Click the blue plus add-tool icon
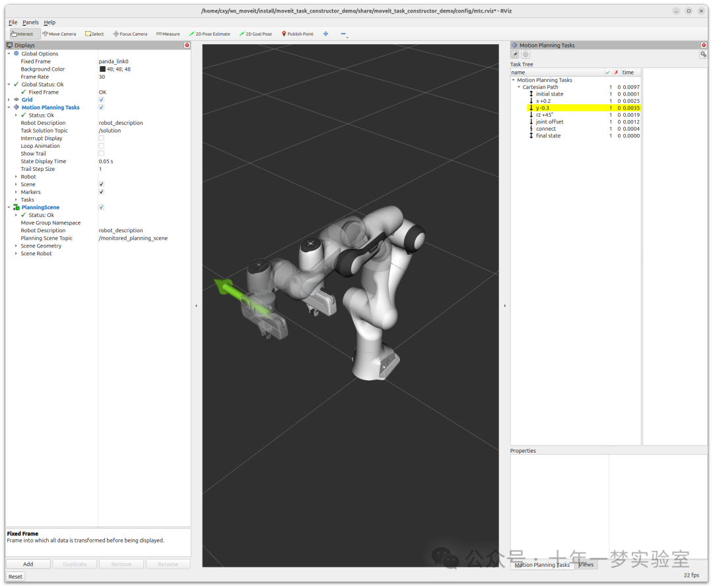 pos(325,34)
